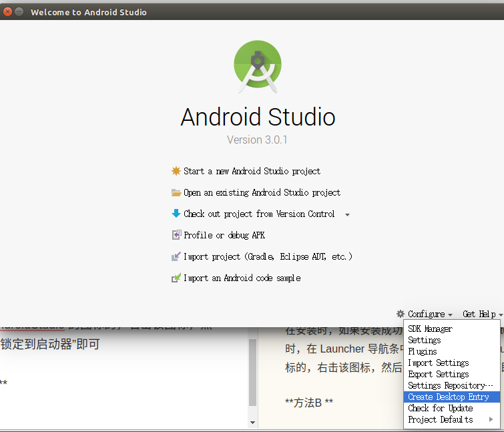Open the Configure dropdown menu
The image size is (504, 432).
tap(430, 314)
